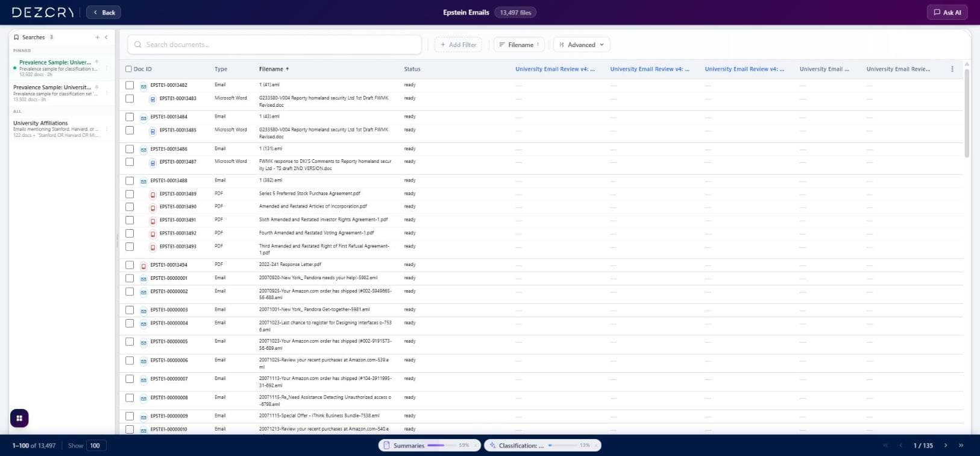Click Summaries progress bar
This screenshot has height=456, width=980.
click(442, 445)
